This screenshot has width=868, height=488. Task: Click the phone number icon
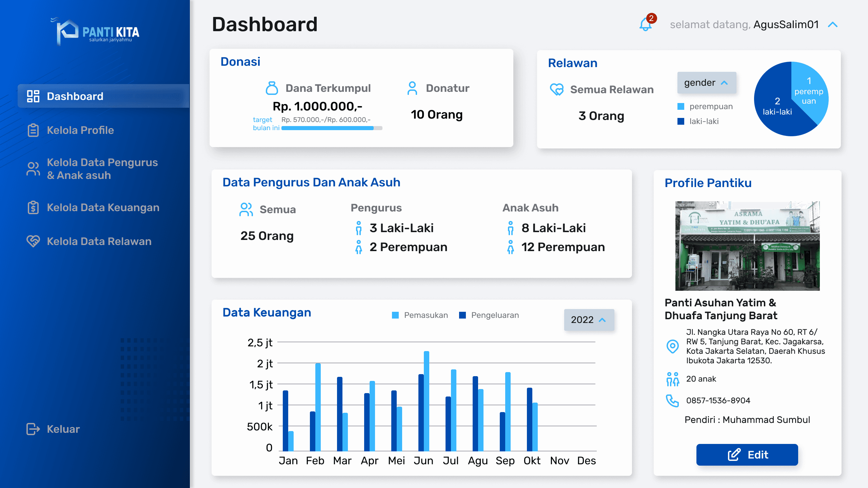click(672, 401)
